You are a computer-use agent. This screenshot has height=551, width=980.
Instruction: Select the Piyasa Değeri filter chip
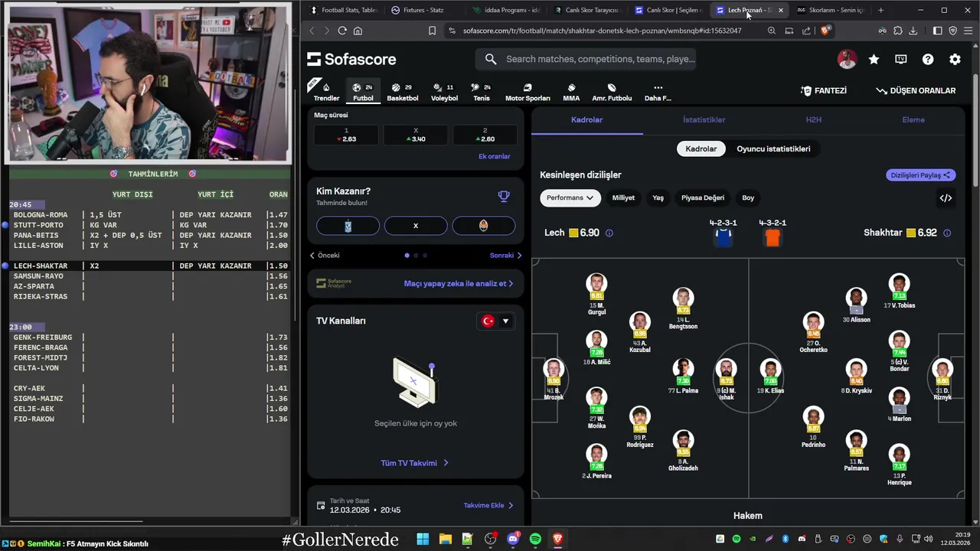703,197
